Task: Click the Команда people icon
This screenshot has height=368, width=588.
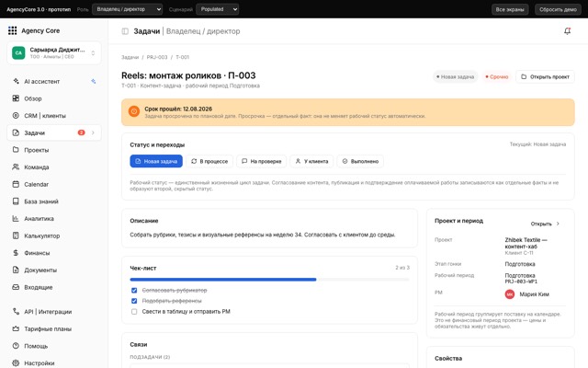Action: pos(16,167)
